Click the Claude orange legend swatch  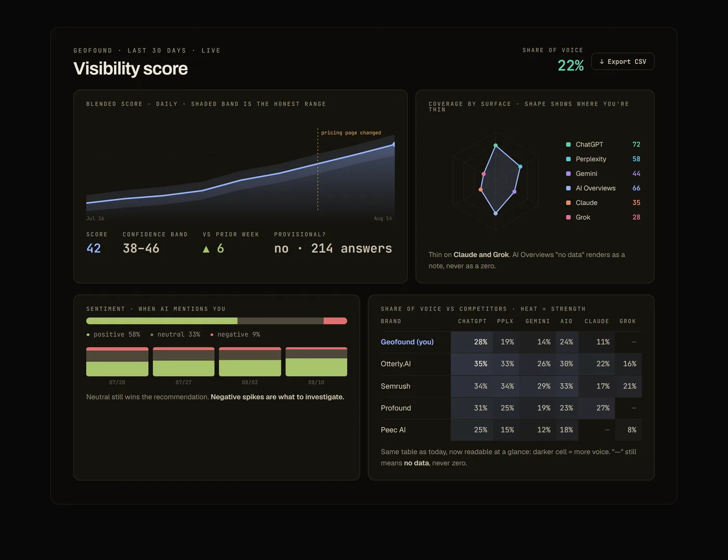[568, 203]
